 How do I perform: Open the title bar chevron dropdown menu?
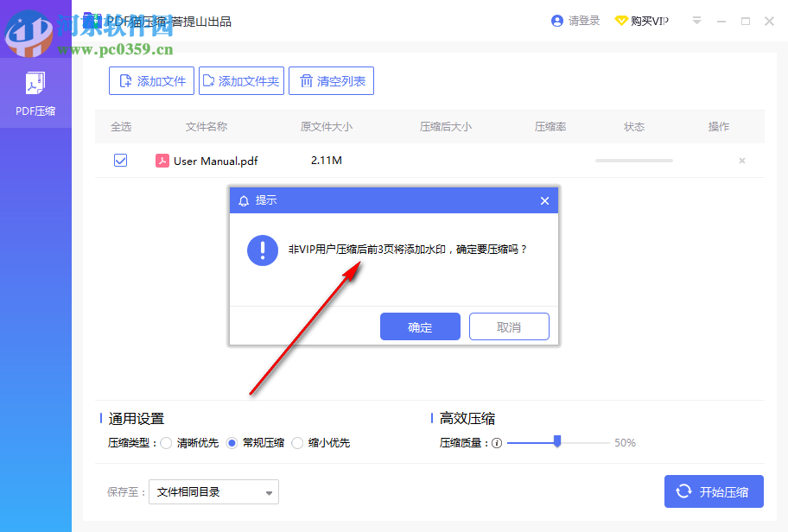click(696, 20)
